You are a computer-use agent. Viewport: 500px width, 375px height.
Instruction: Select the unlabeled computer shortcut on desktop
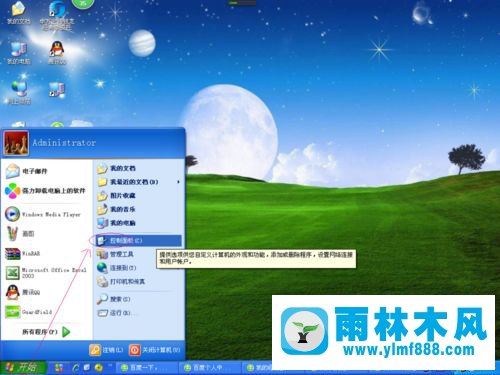pyautogui.click(x=57, y=89)
